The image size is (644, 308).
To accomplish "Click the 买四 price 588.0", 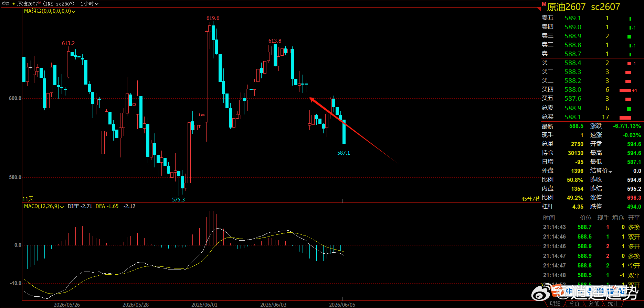I will (x=573, y=90).
